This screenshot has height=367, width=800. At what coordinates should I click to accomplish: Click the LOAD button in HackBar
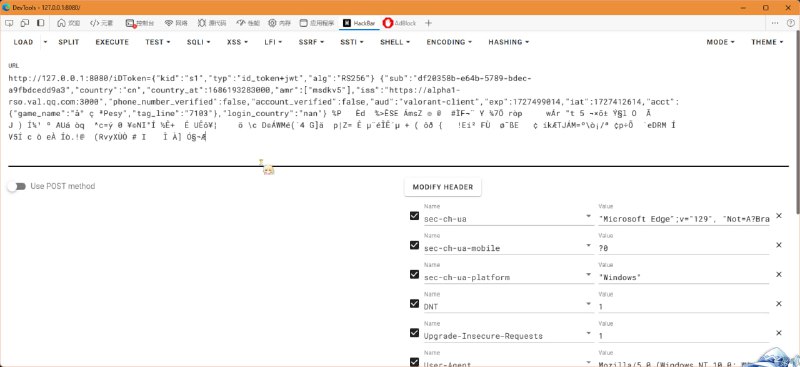click(x=23, y=42)
